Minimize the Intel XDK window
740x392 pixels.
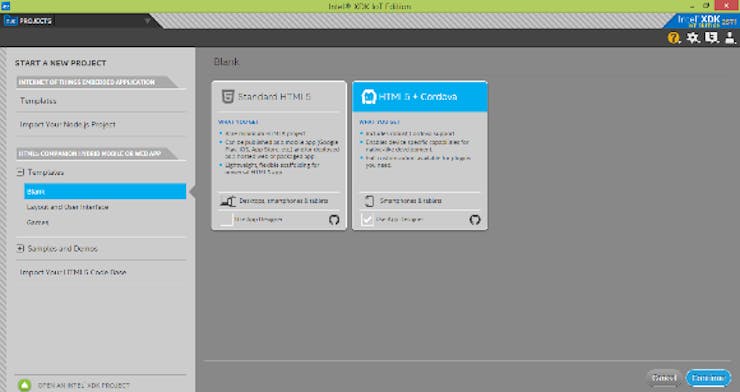point(692,6)
